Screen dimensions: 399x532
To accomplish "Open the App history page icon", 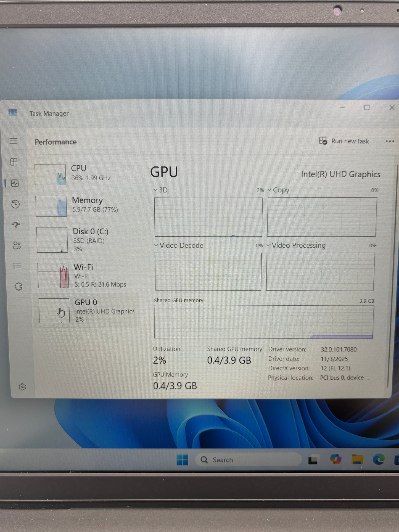I will pyautogui.click(x=15, y=204).
